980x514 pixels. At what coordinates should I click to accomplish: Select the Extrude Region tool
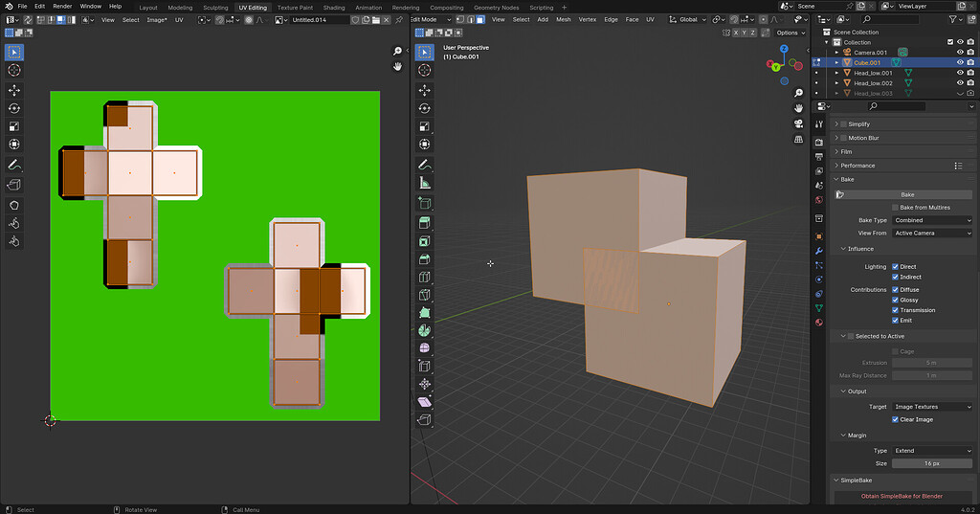click(424, 223)
